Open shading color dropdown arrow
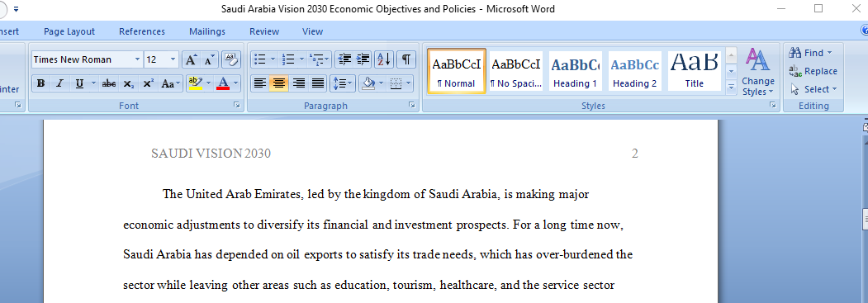868x303 pixels. 382,83
